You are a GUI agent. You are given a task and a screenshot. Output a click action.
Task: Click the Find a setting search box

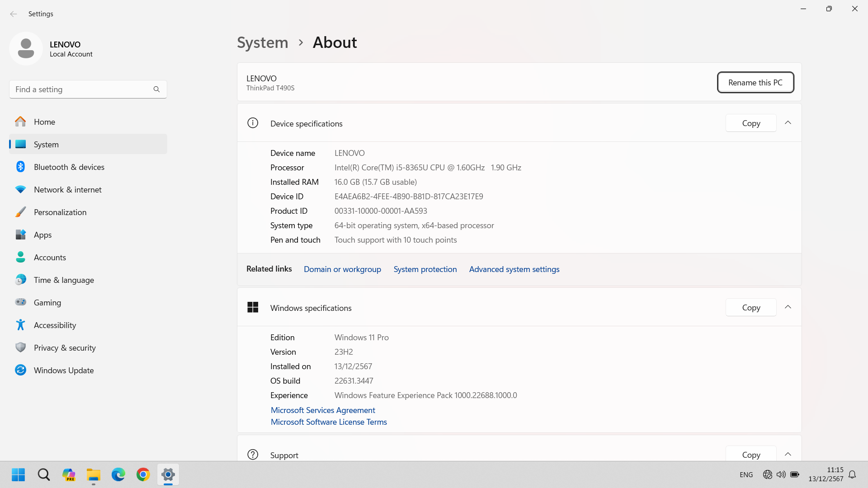[88, 89]
